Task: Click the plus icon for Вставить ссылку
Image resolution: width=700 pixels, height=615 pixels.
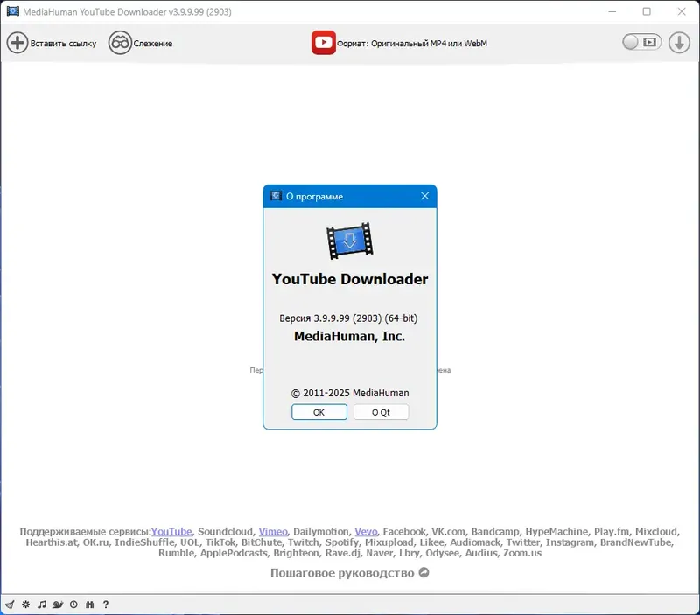Action: pyautogui.click(x=17, y=43)
